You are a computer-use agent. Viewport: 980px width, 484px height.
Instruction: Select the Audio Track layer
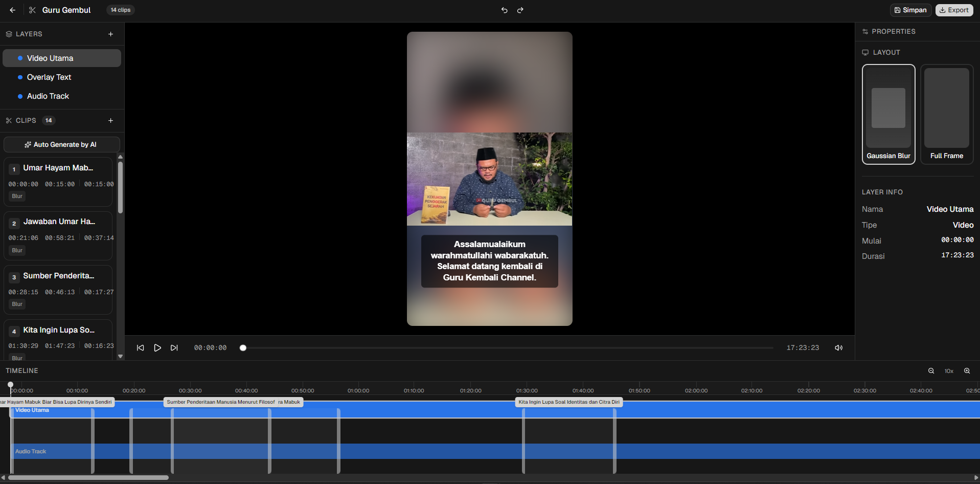tap(48, 96)
